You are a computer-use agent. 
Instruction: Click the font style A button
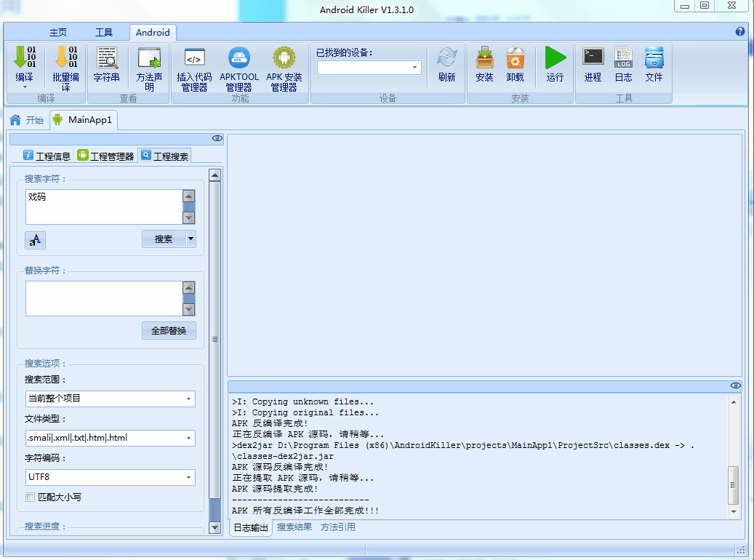coord(35,239)
